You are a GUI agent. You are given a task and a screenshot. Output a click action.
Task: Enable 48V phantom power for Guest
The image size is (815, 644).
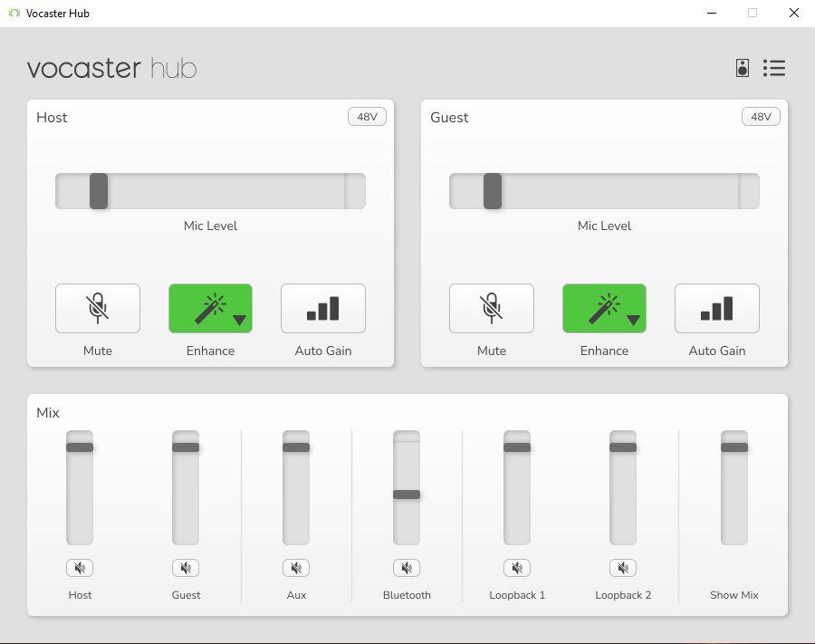coord(761,117)
